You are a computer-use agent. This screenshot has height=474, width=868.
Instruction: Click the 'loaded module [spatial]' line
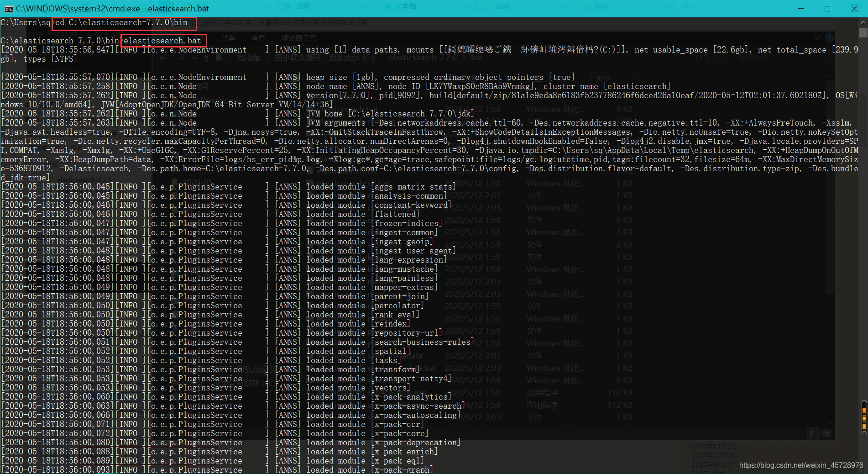[358, 351]
